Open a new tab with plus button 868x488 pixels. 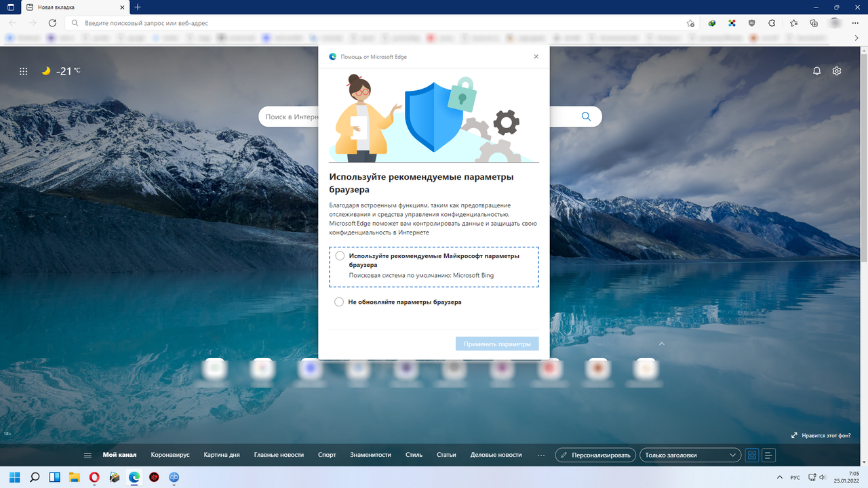pos(138,7)
